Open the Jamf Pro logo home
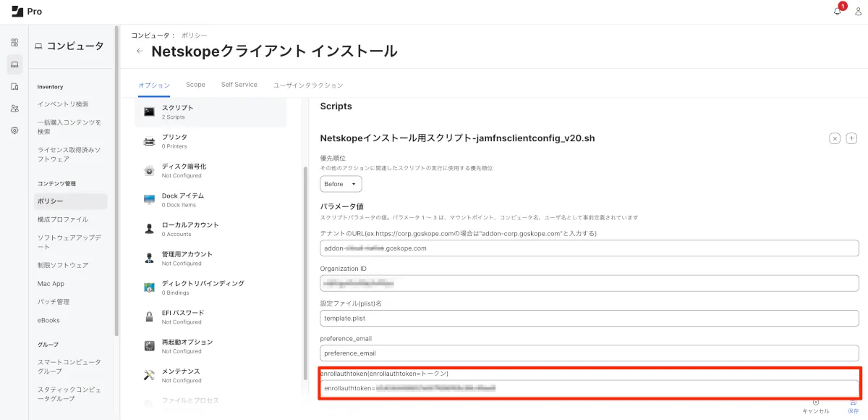Viewport: 868px width, 420px height. [27, 11]
